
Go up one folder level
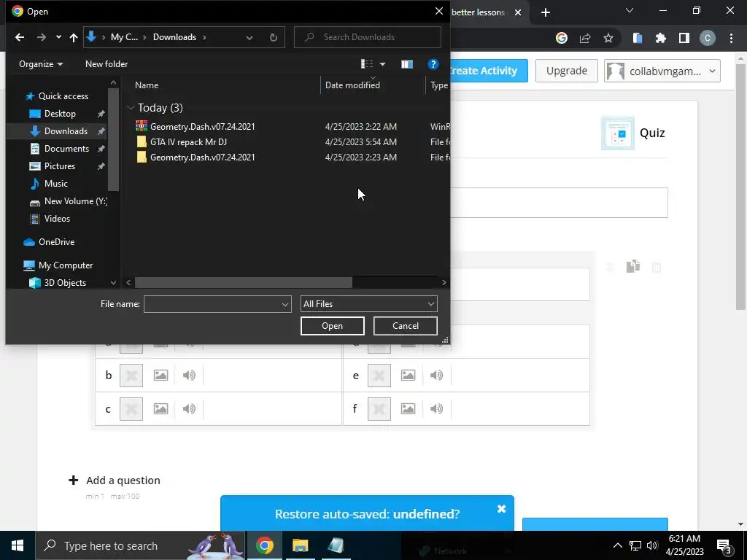[74, 37]
